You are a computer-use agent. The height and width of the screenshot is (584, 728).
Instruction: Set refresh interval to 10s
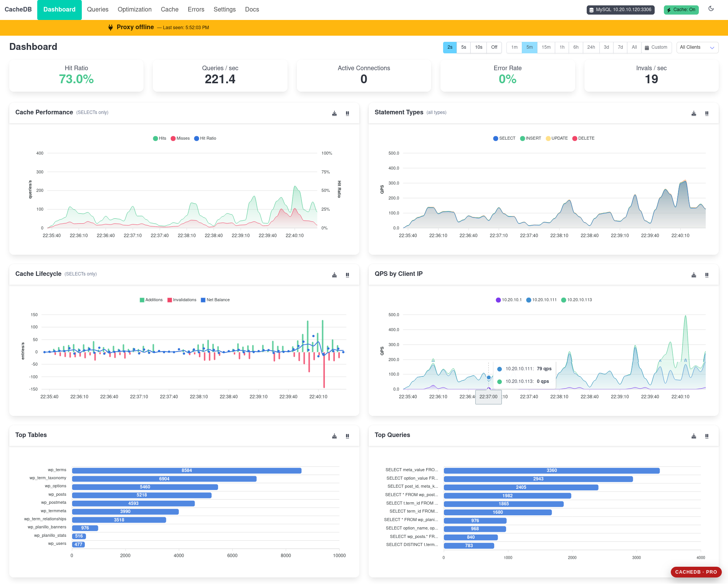(479, 47)
